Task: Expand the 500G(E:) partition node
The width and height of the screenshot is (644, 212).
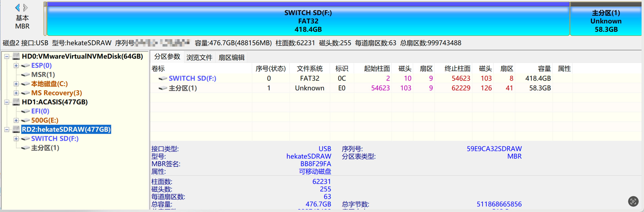Action: point(16,120)
